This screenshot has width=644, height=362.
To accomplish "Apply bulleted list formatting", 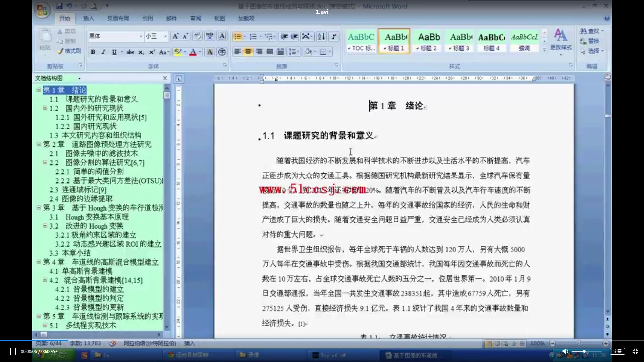I will pyautogui.click(x=237, y=37).
